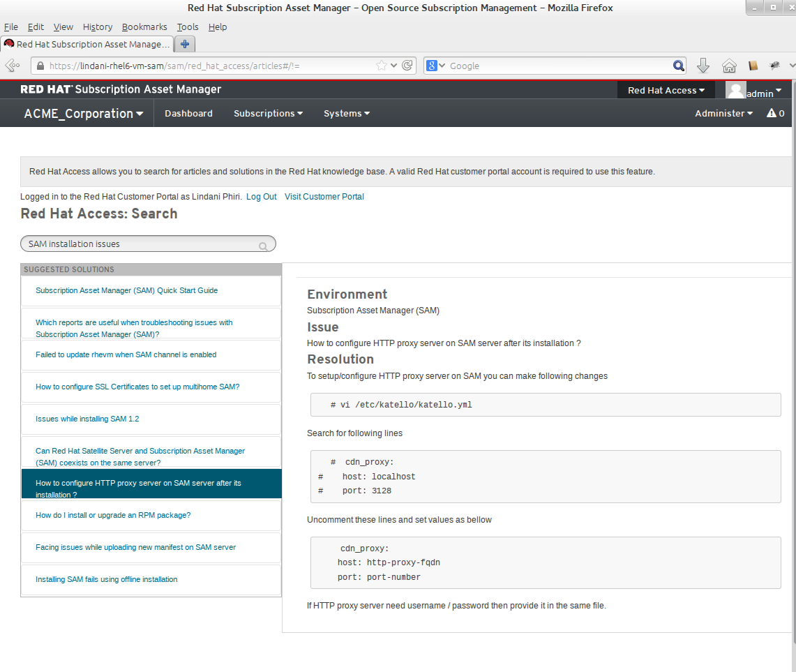796x672 pixels.
Task: Open the Subscriptions dropdown menu
Action: [x=268, y=113]
